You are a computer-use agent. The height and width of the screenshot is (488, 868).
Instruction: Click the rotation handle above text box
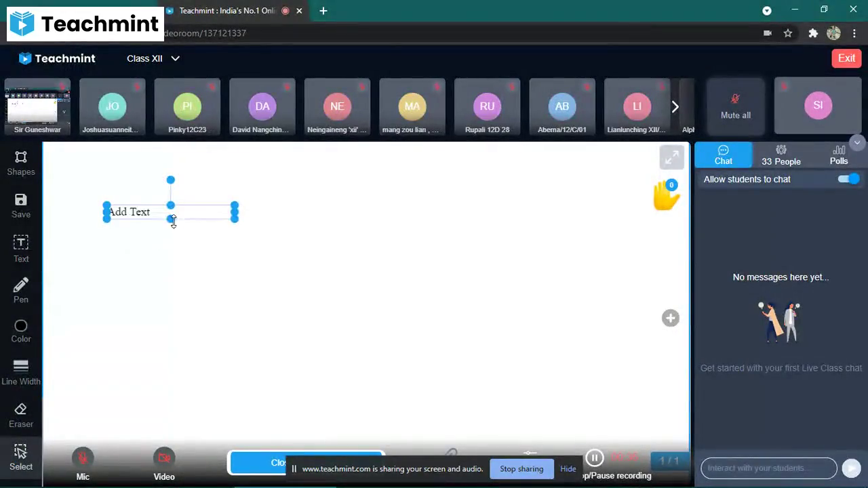click(170, 180)
